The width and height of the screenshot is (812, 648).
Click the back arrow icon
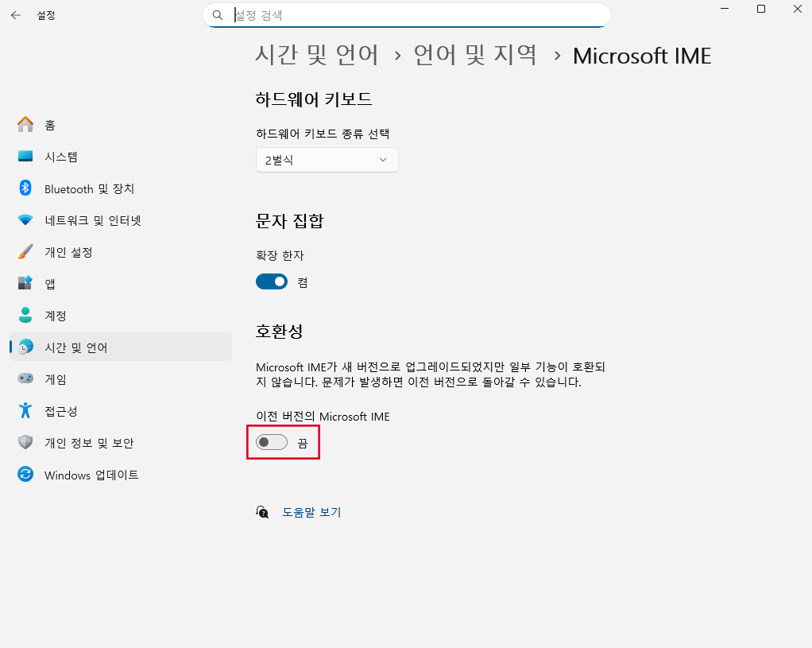click(x=16, y=15)
